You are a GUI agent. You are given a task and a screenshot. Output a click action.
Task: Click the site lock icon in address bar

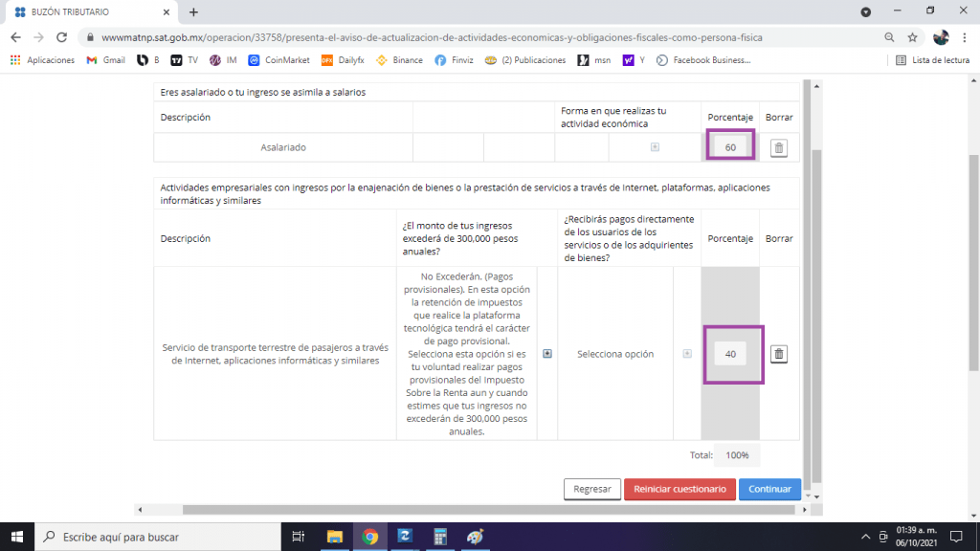90,37
